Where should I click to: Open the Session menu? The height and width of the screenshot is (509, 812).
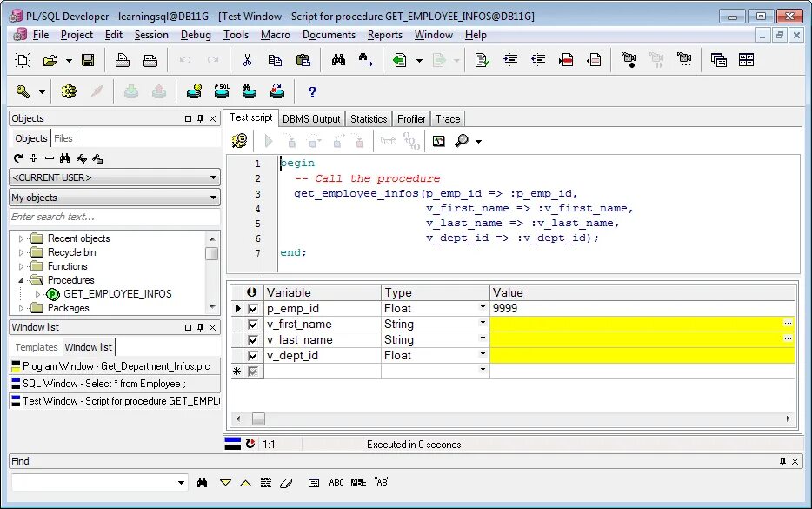151,35
